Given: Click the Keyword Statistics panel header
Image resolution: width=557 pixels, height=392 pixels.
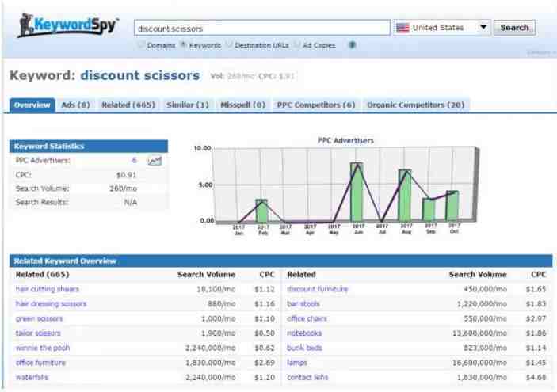Looking at the screenshot, I should click(89, 147).
